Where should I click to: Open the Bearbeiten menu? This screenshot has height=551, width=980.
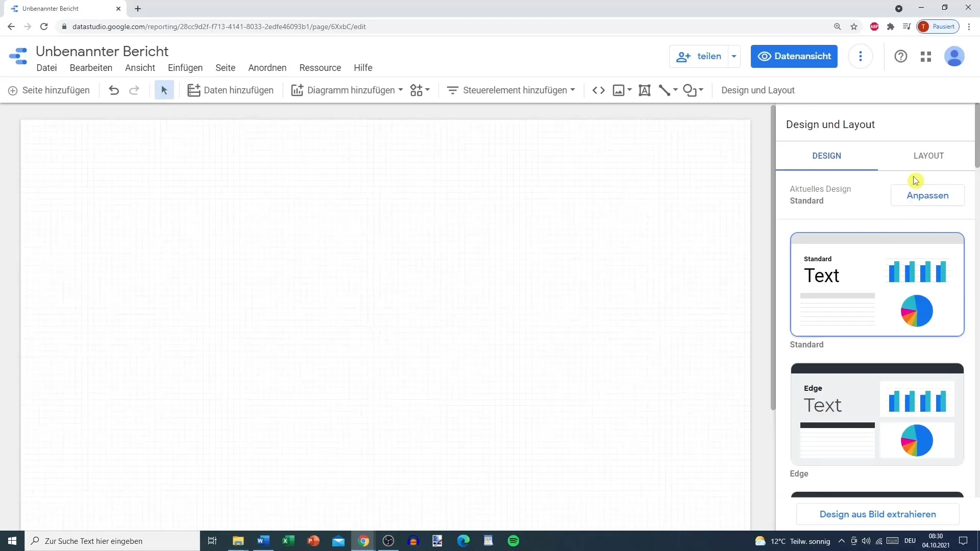pos(91,68)
